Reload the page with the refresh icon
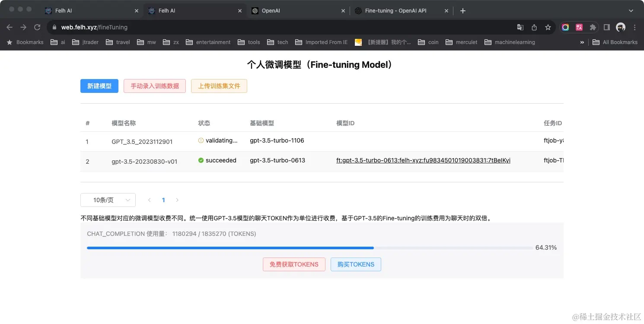This screenshot has height=324, width=644. [x=37, y=27]
